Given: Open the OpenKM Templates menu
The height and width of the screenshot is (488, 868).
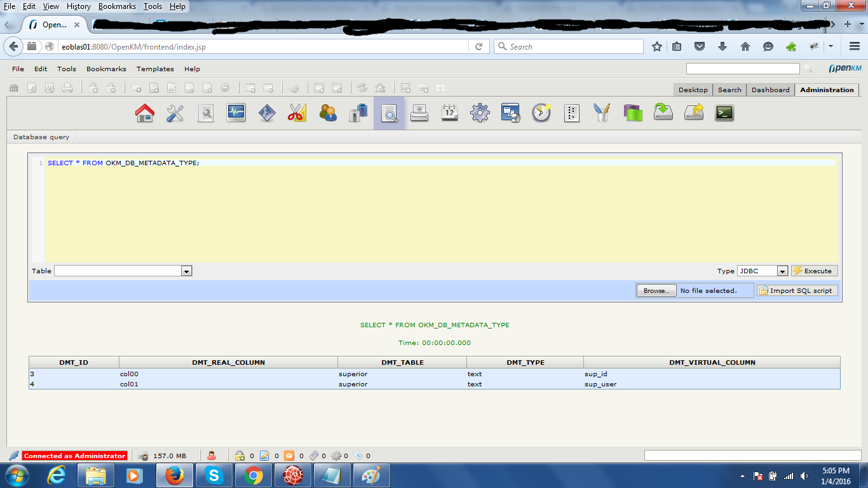Looking at the screenshot, I should (155, 69).
